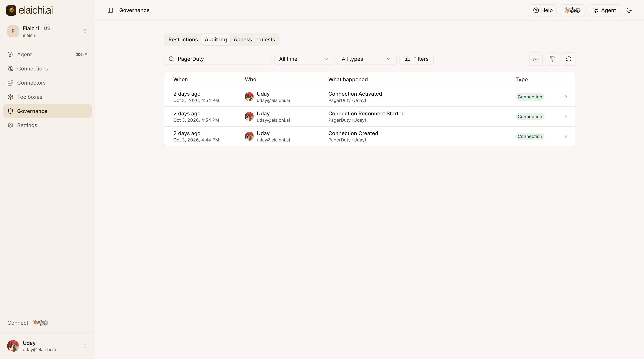Expand the Connection Activated row chevron

pyautogui.click(x=566, y=97)
